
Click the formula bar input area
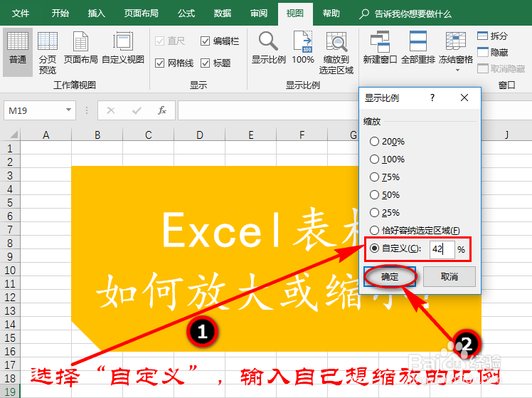[x=268, y=110]
